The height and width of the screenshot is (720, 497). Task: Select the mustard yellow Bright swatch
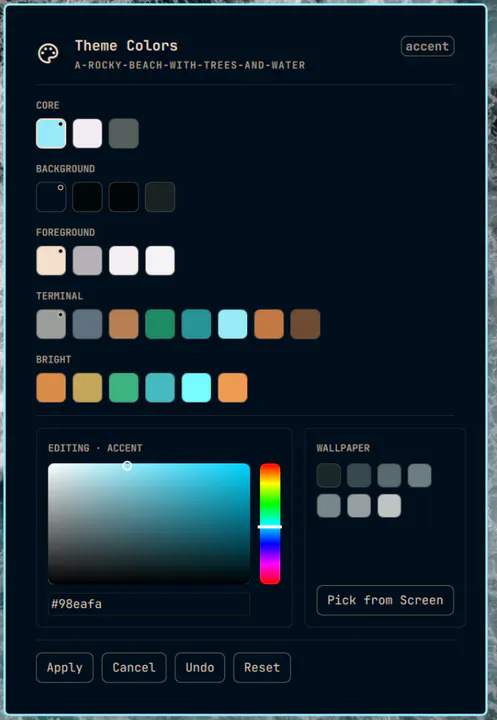87,388
